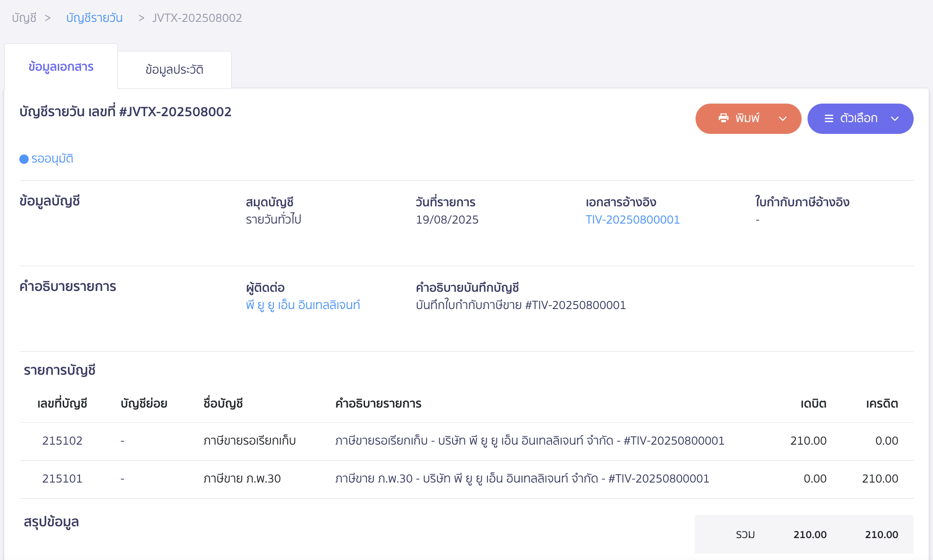Click the เดบิต column header
The image size is (933, 560).
pos(813,403)
